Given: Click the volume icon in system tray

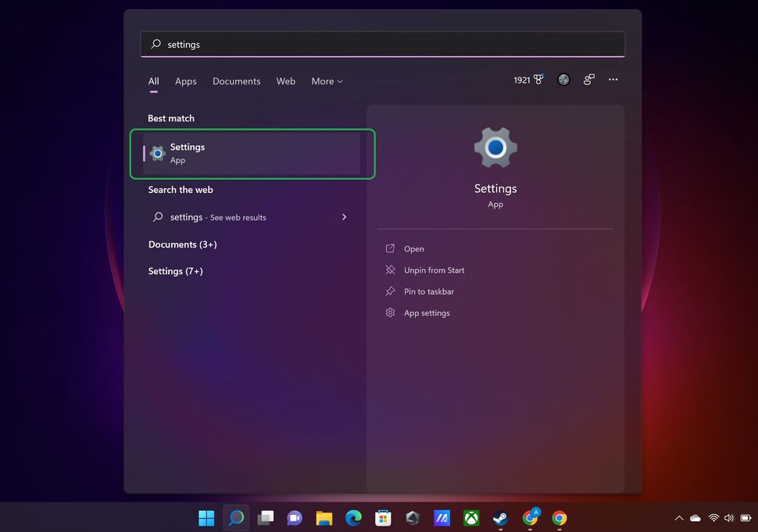Looking at the screenshot, I should click(729, 518).
